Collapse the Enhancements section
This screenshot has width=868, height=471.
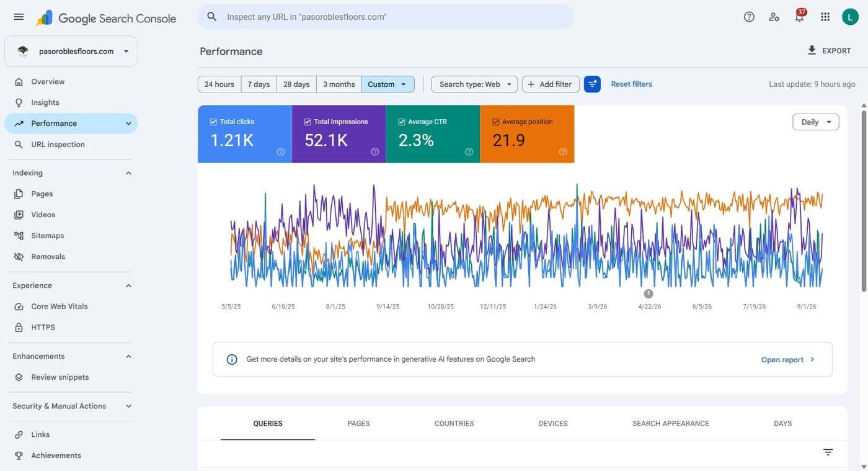click(128, 356)
